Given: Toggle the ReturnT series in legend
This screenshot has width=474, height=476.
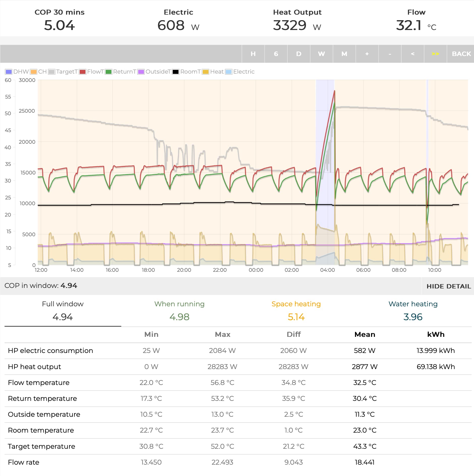Looking at the screenshot, I should [x=121, y=72].
